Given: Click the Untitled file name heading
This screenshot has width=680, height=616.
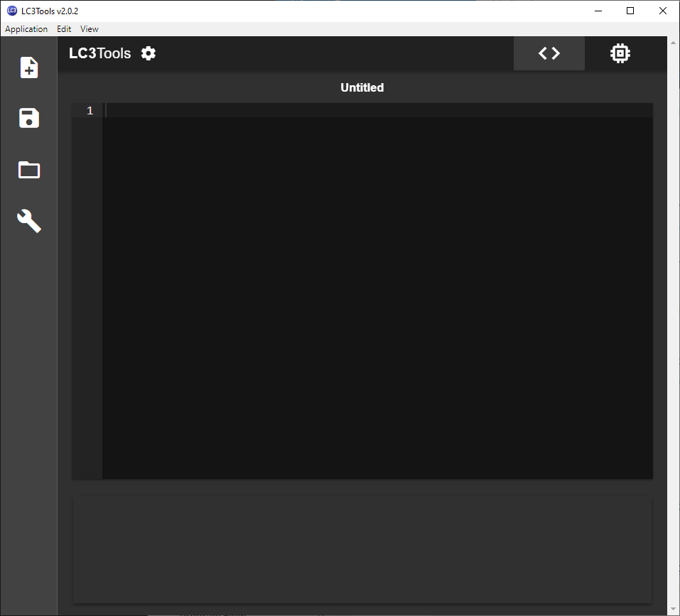Looking at the screenshot, I should coord(362,87).
